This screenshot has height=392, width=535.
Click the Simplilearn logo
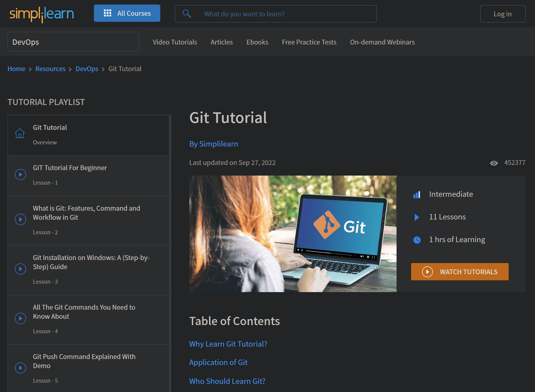click(x=42, y=14)
